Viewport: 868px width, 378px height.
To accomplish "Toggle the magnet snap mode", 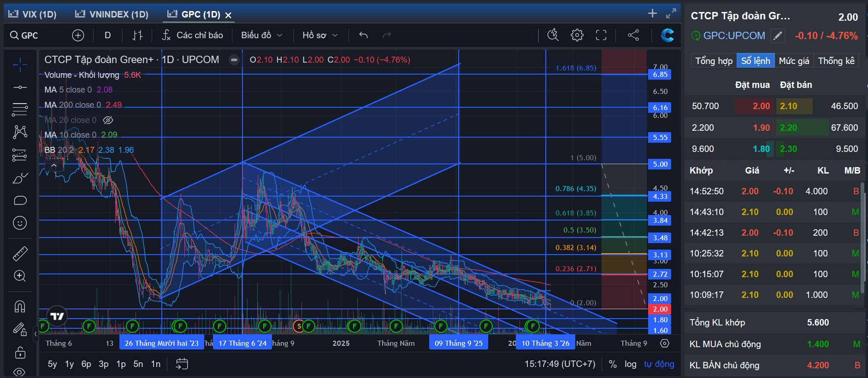I will 20,306.
